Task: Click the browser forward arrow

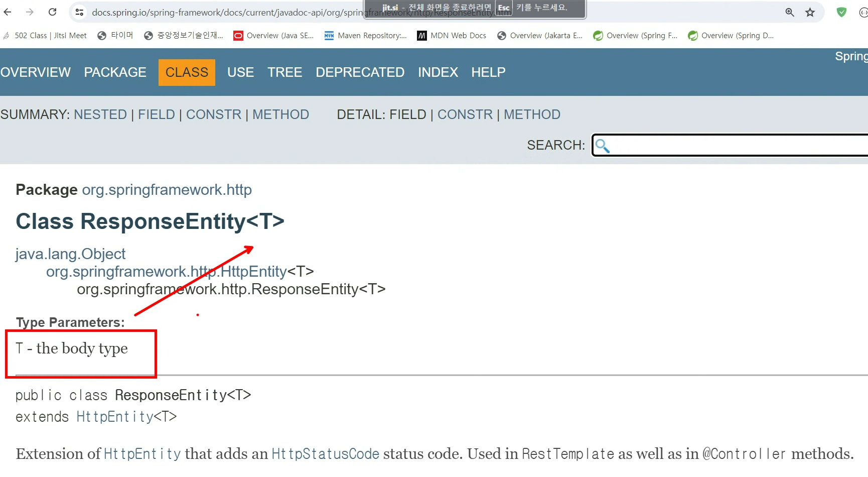Action: tap(30, 12)
